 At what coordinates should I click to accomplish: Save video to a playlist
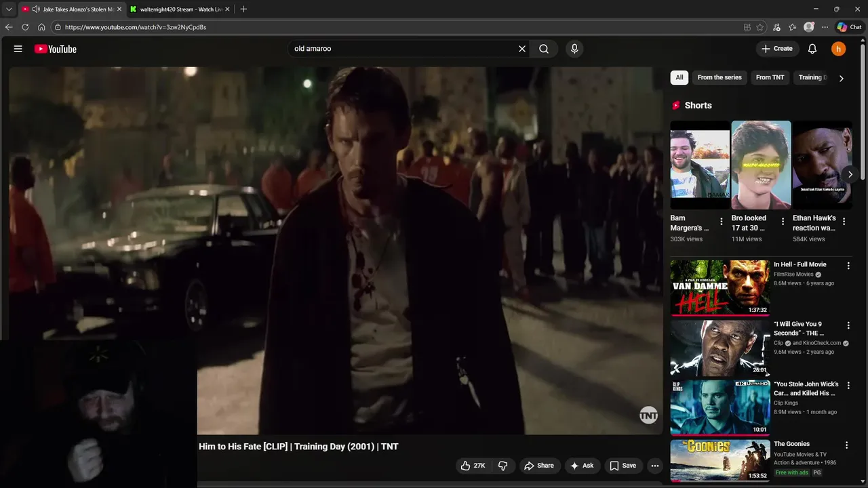pos(623,466)
